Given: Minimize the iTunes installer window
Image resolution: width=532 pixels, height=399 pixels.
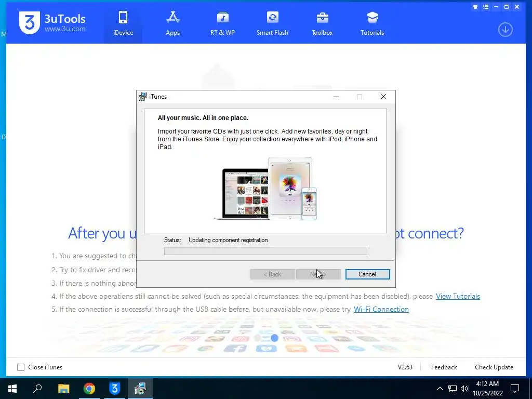Looking at the screenshot, I should pyautogui.click(x=336, y=97).
